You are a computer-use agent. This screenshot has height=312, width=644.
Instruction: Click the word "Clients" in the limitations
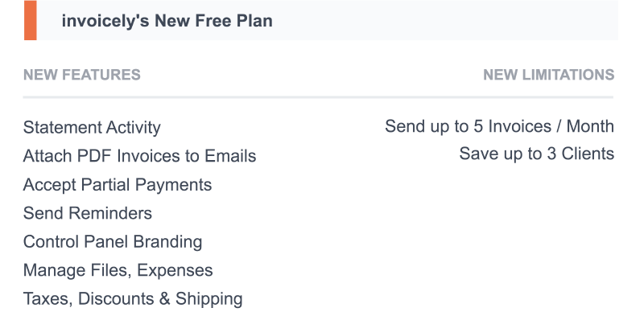[588, 154]
